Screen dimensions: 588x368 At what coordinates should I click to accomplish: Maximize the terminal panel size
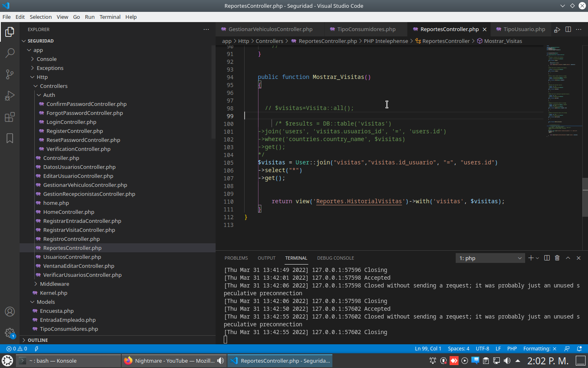click(x=568, y=258)
